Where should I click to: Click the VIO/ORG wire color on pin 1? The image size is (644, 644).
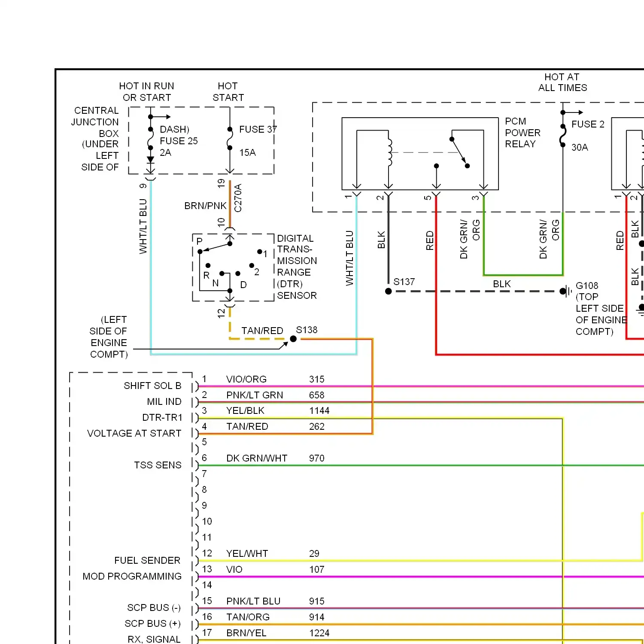tap(246, 379)
